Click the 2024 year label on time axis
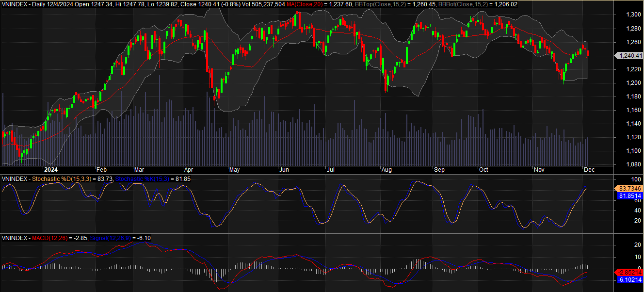 pos(50,170)
